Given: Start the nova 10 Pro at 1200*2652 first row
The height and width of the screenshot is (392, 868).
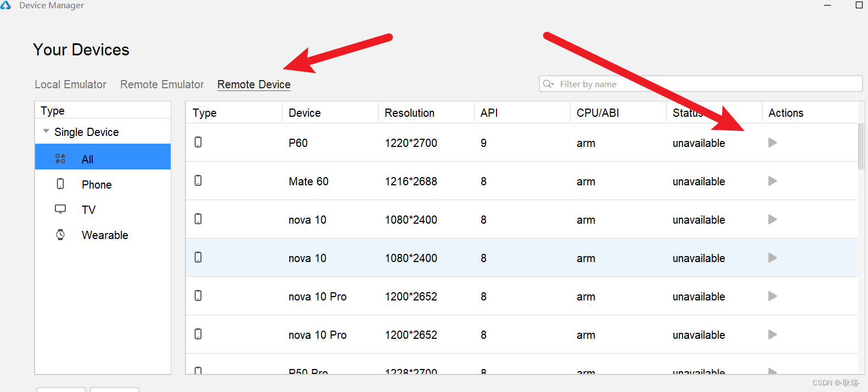Looking at the screenshot, I should [773, 296].
